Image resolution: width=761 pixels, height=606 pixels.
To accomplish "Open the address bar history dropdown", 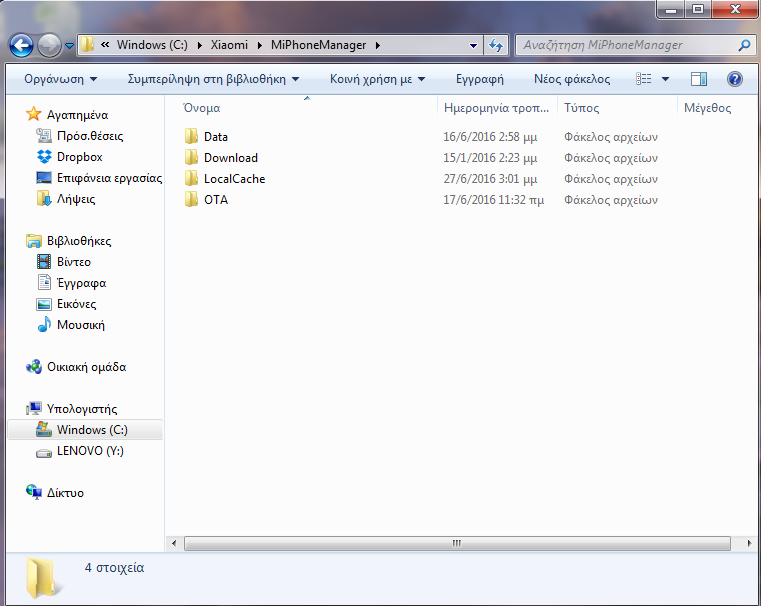I will tap(473, 46).
